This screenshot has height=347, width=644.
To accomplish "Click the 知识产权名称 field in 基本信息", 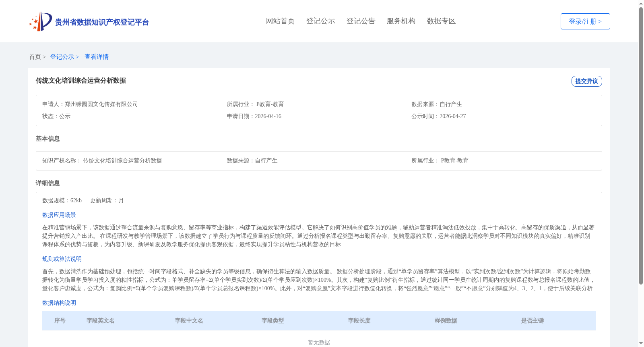I will tap(102, 160).
